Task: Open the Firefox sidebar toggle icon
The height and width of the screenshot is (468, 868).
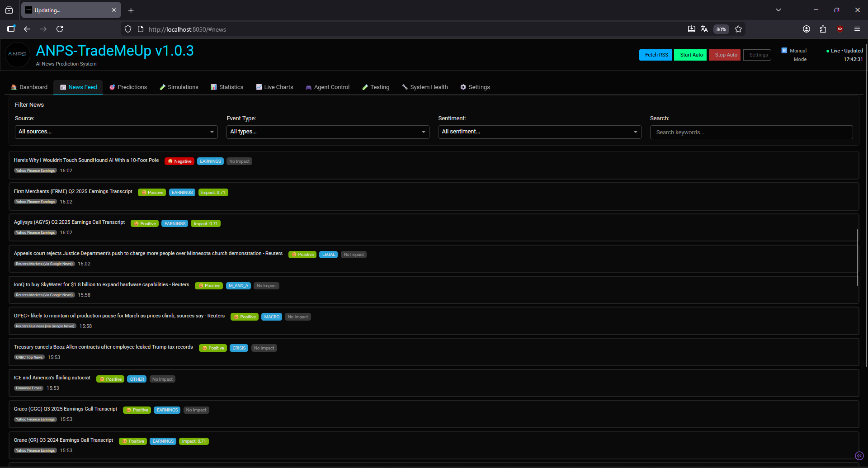Action: (x=11, y=29)
